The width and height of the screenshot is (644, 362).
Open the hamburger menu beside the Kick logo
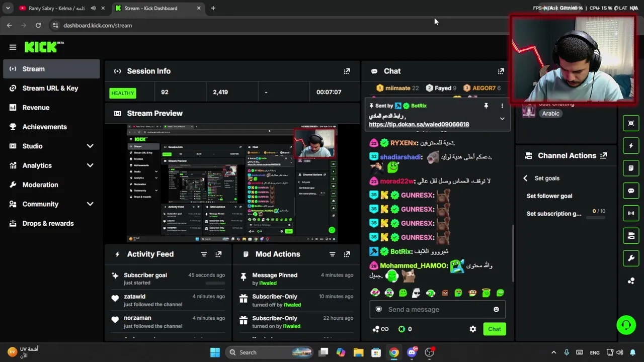13,47
